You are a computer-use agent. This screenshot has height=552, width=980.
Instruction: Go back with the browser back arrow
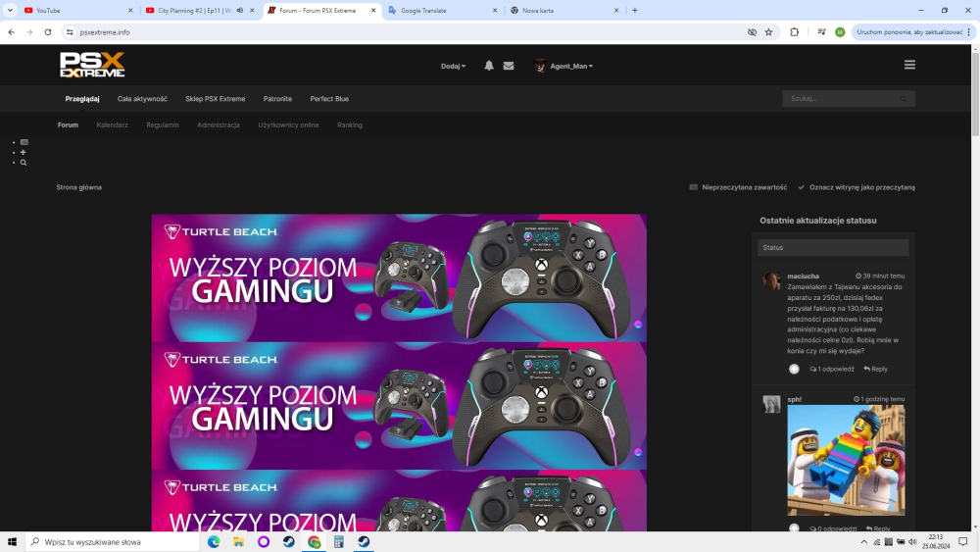[11, 32]
